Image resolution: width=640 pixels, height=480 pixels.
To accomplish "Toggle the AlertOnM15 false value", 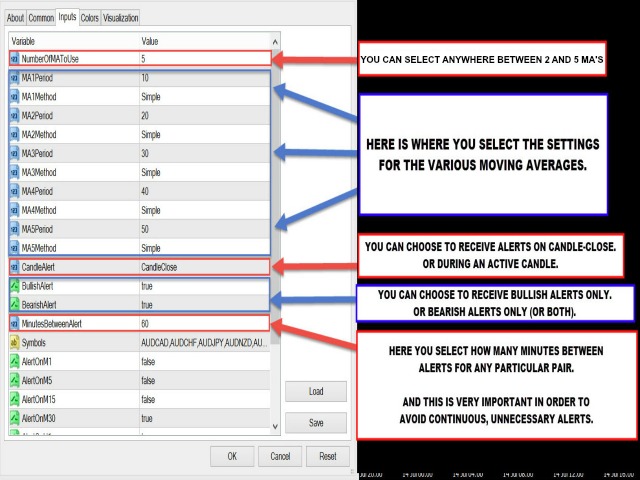I will (x=200, y=400).
